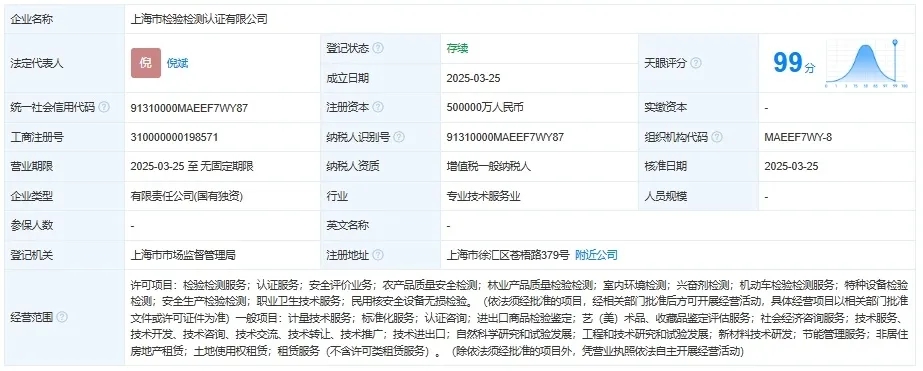The width and height of the screenshot is (923, 371).
Task: Click taxpayer ID value beside 纳税人识别号
Action: [505, 137]
